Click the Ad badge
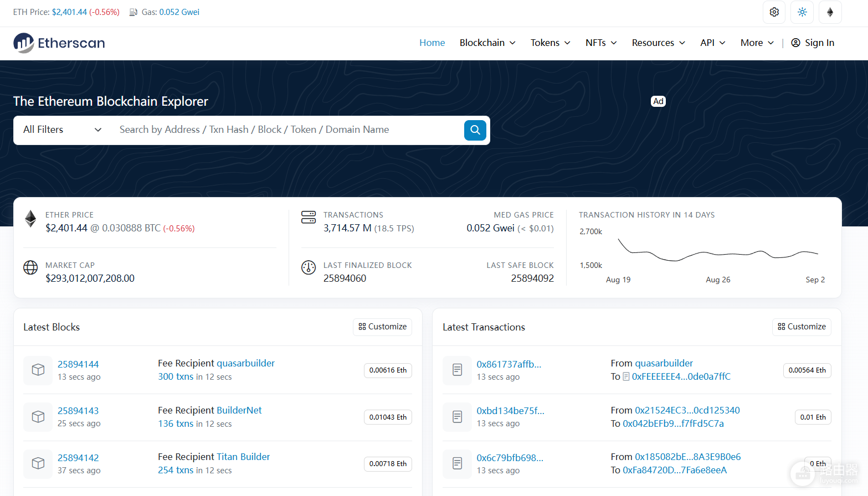This screenshot has height=496, width=868. pyautogui.click(x=658, y=101)
